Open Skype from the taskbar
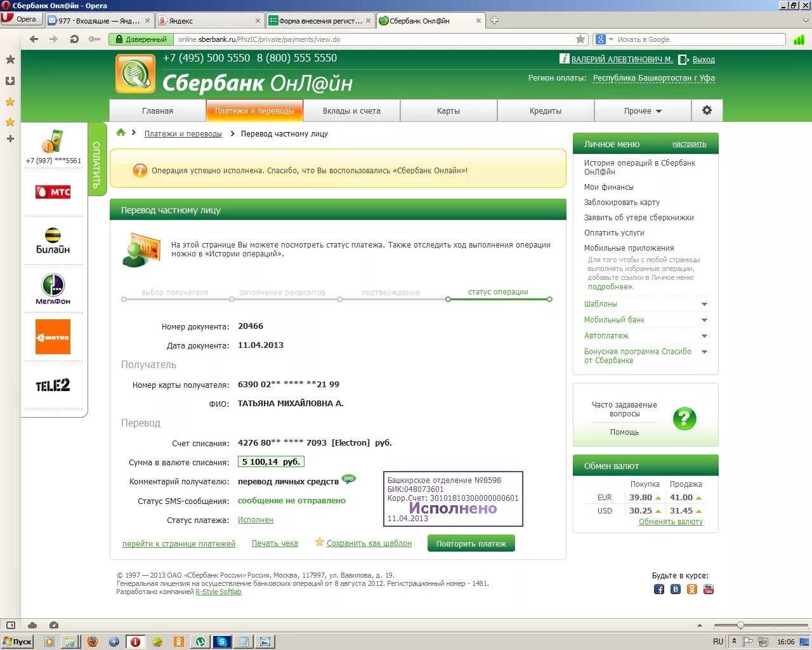The image size is (812, 650). click(x=221, y=642)
